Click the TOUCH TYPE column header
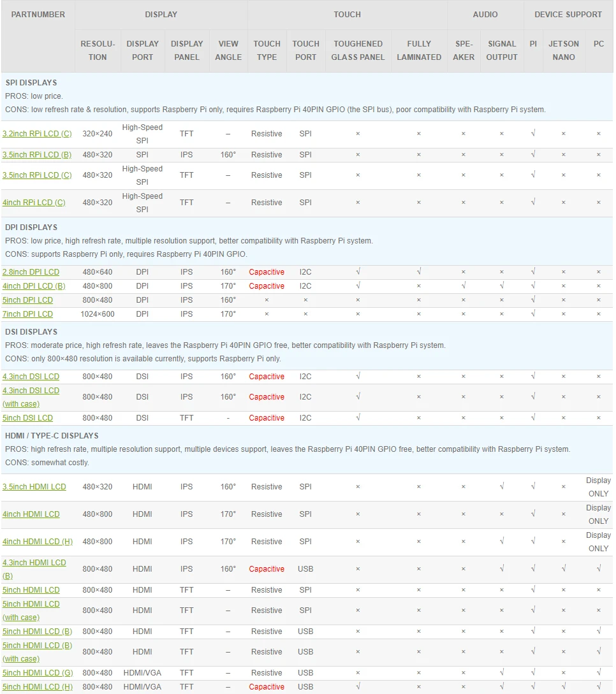616x694 pixels. (267, 50)
